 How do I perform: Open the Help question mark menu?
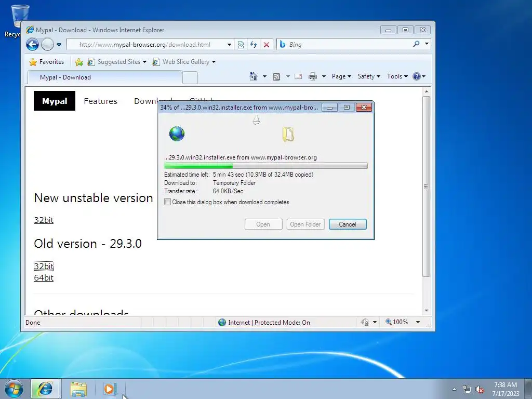419,76
